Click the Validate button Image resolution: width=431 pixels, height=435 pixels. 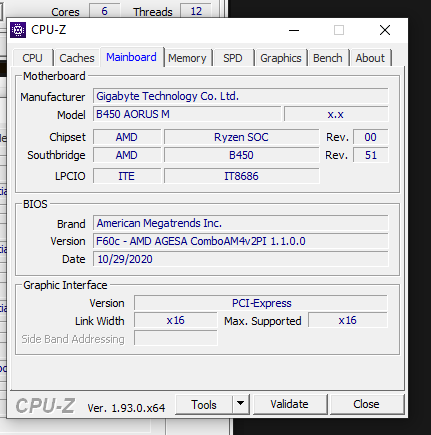tap(289, 404)
